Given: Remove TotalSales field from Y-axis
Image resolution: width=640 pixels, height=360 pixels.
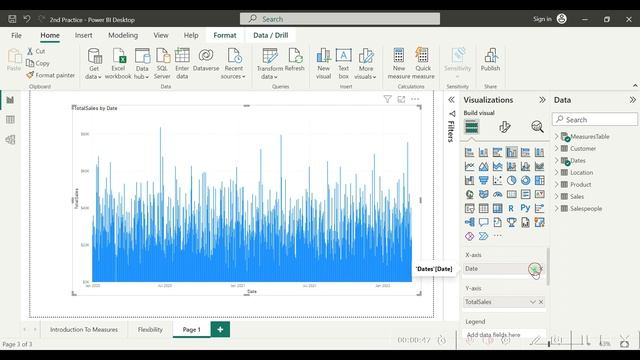Looking at the screenshot, I should coord(541,302).
